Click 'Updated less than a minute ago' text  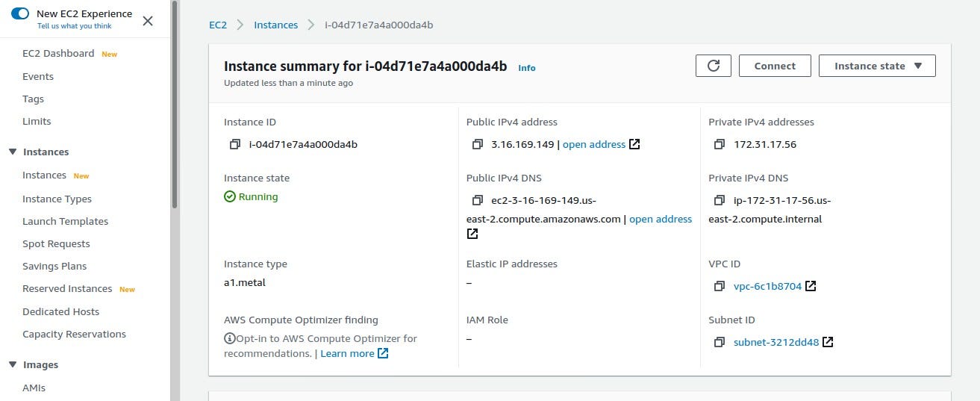(288, 83)
